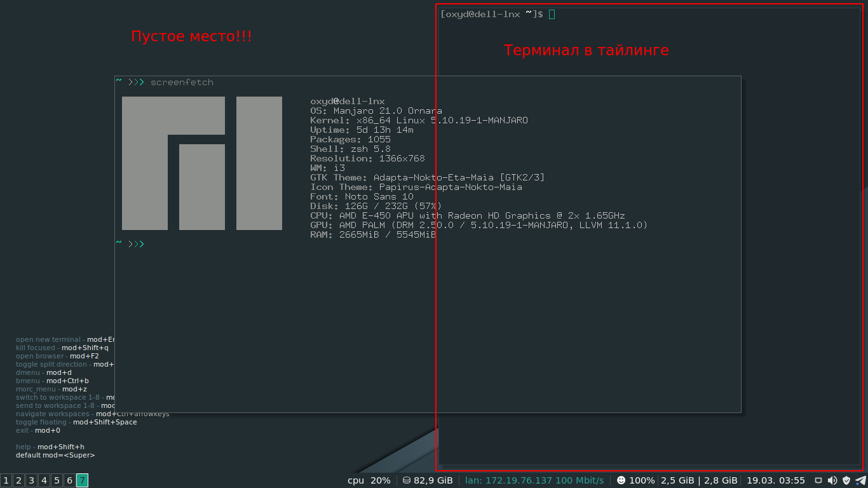Click the WM: i3 line

327,168
